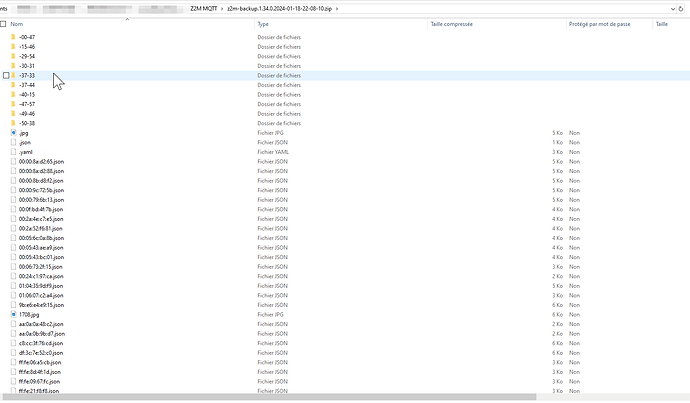
Task: Select the image icon of the .jpg file
Action: tap(13, 133)
